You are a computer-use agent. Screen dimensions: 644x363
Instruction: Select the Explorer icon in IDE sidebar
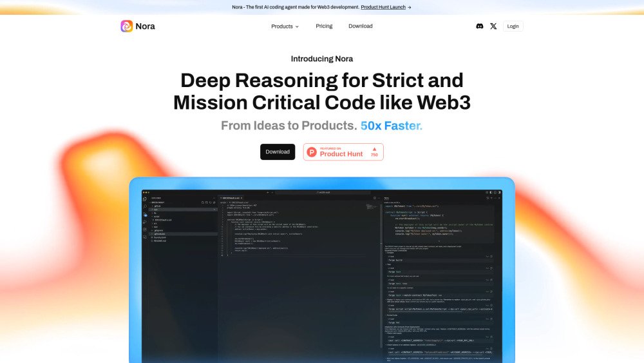coord(145,199)
